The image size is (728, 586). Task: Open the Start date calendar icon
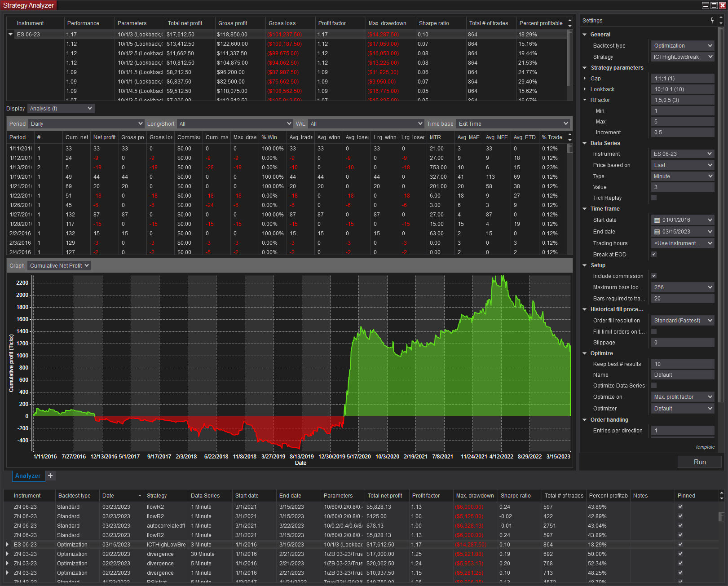click(657, 220)
